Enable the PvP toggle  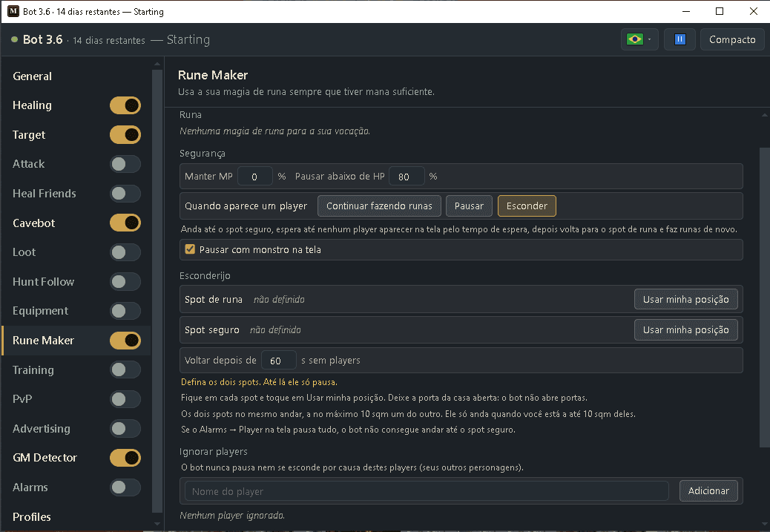click(x=125, y=399)
